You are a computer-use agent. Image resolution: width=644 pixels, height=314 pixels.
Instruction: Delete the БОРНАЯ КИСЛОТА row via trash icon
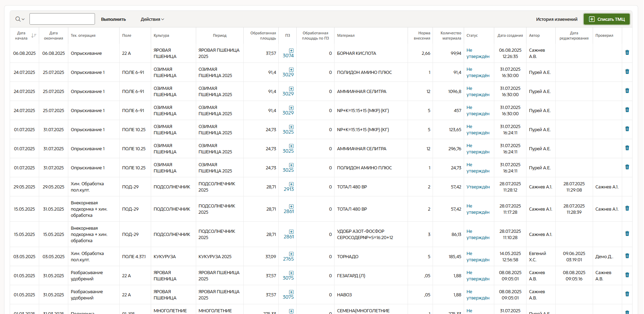[627, 52]
